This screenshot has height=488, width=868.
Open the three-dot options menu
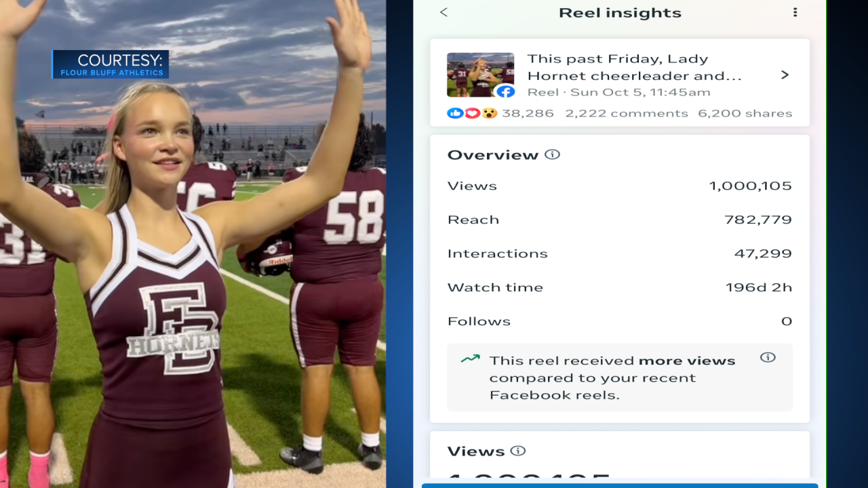point(795,12)
